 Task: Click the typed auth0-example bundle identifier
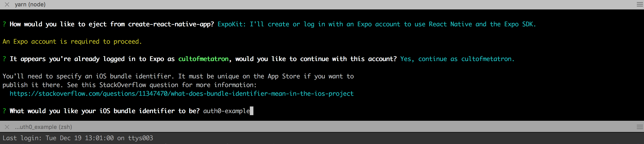tap(226, 111)
